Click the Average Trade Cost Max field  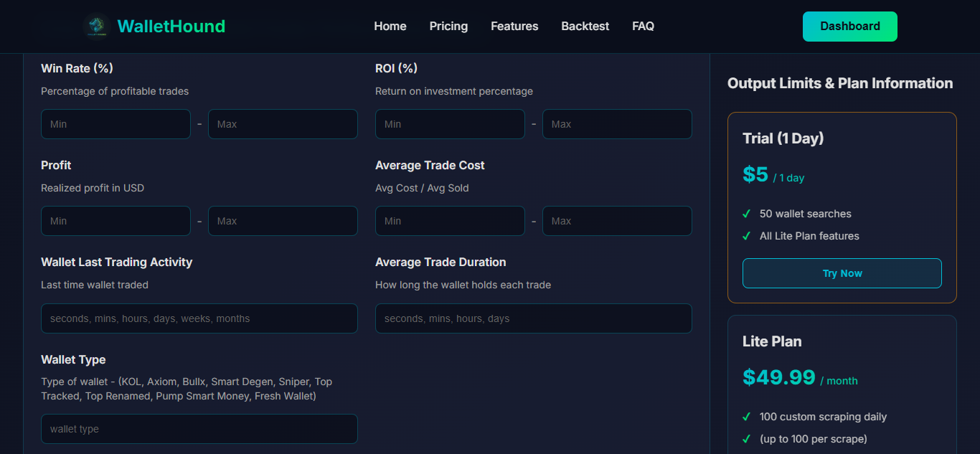(x=617, y=220)
